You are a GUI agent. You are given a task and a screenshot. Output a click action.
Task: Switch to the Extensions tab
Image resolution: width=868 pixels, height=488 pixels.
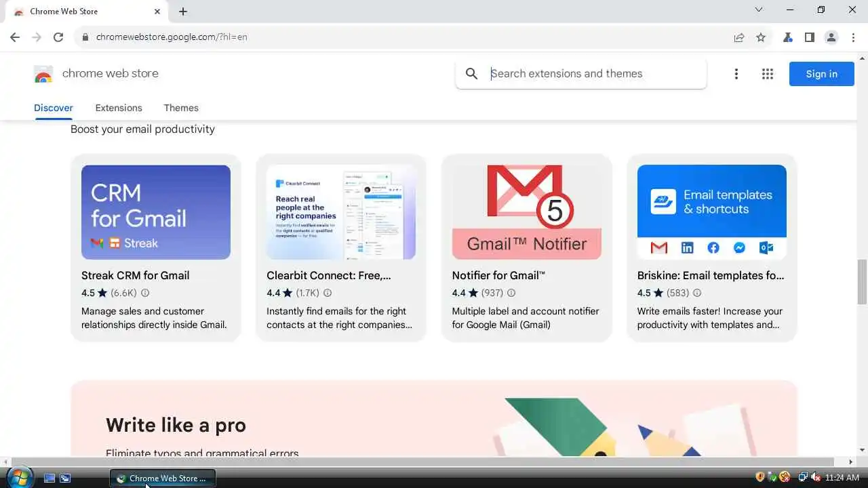click(119, 108)
